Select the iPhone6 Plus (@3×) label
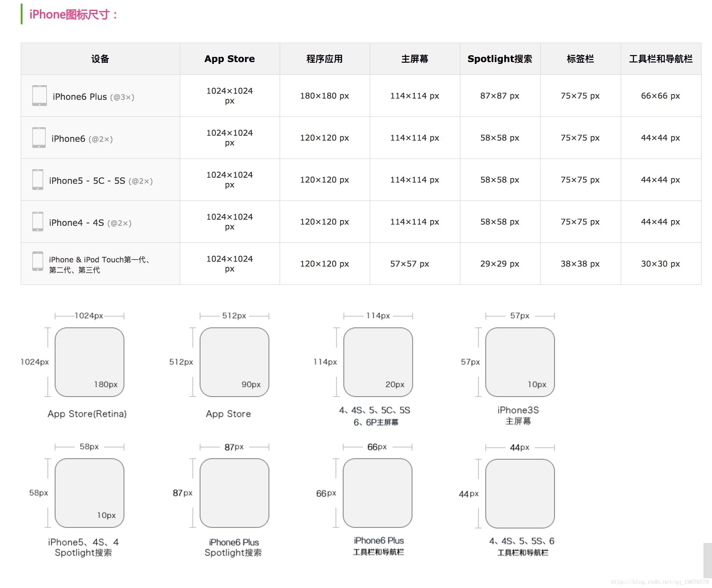Image resolution: width=712 pixels, height=588 pixels. [93, 97]
